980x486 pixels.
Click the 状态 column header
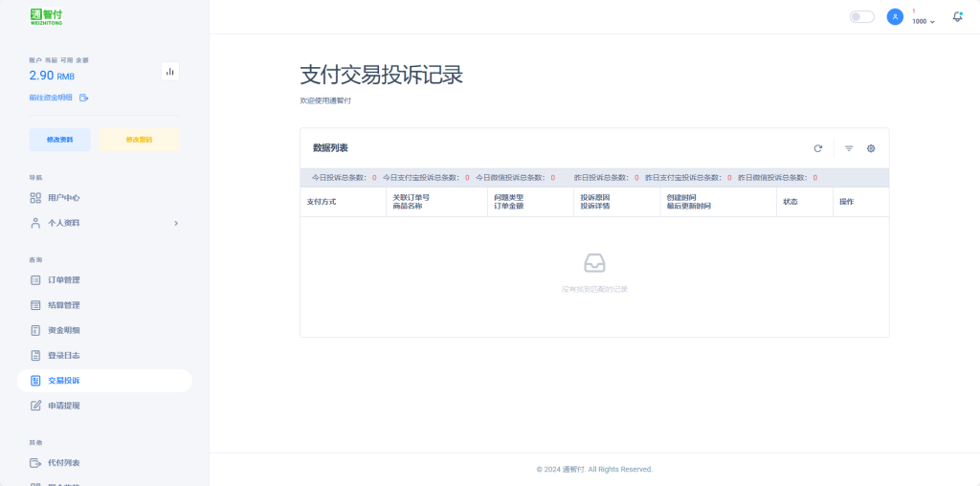tap(790, 202)
